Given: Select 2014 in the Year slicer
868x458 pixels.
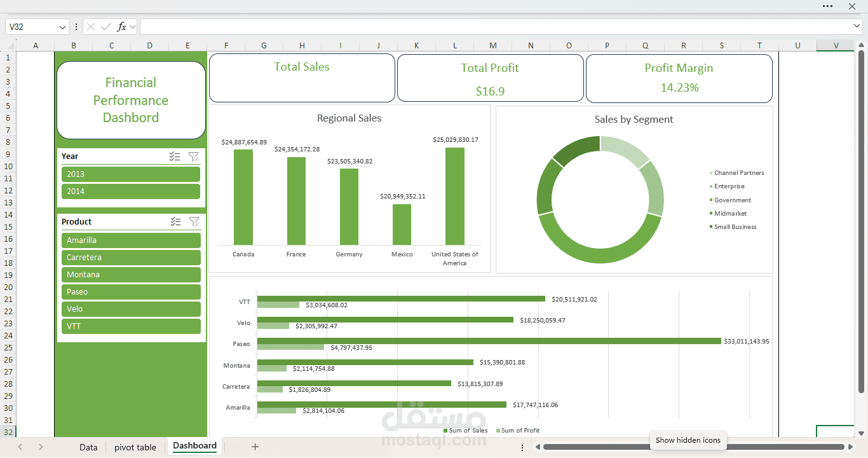Looking at the screenshot, I should [130, 191].
